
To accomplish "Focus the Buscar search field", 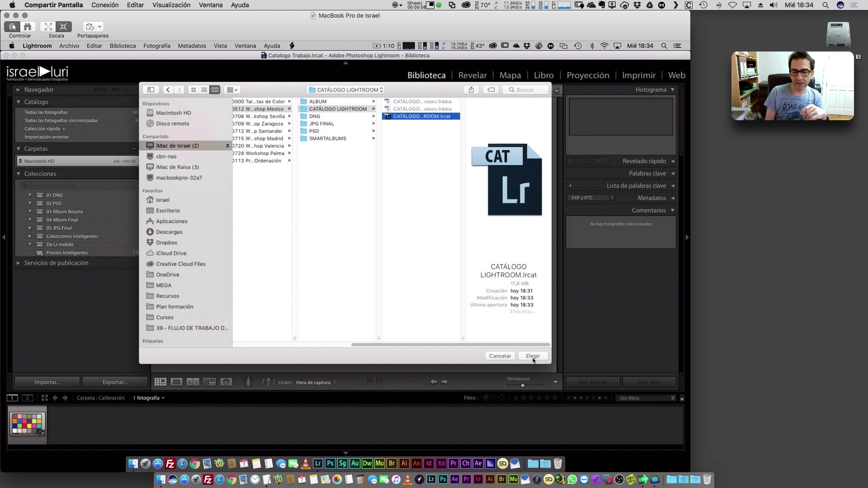I will tap(526, 89).
